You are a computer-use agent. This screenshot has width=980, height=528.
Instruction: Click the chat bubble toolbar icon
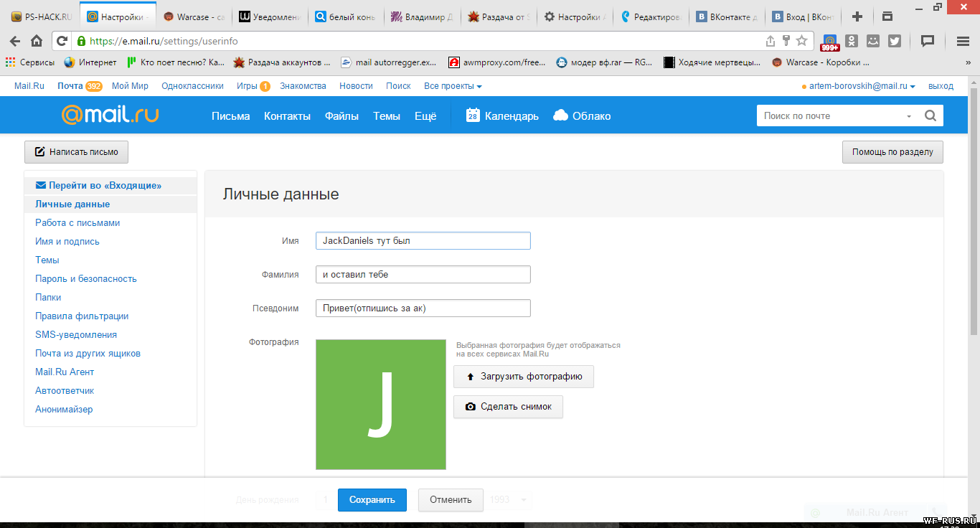(x=928, y=41)
